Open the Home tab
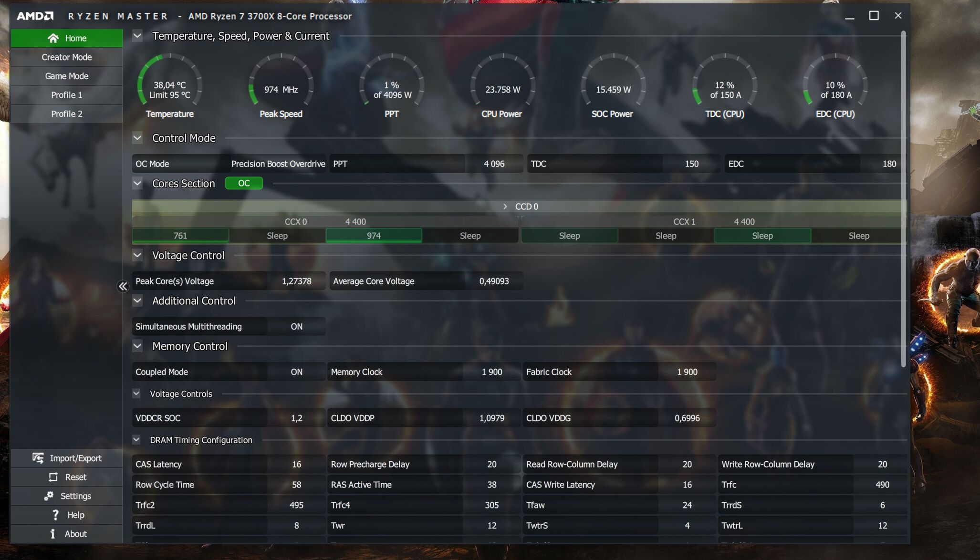 [x=66, y=38]
